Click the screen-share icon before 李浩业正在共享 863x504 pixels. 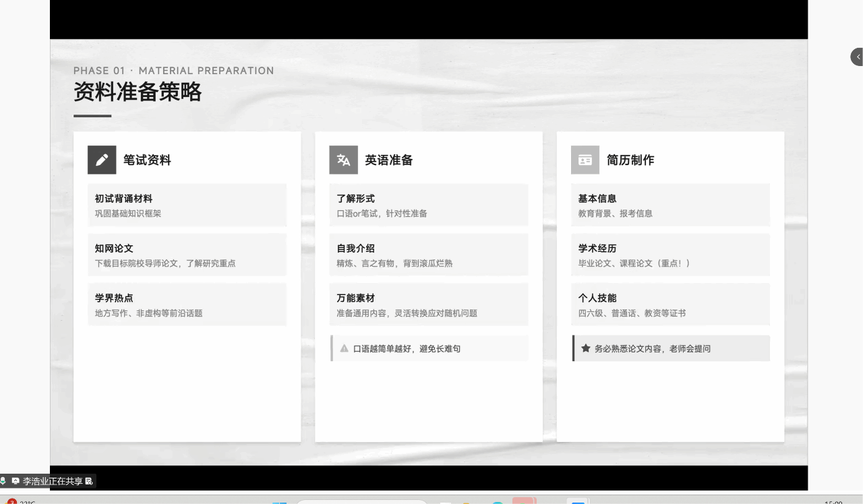click(16, 481)
